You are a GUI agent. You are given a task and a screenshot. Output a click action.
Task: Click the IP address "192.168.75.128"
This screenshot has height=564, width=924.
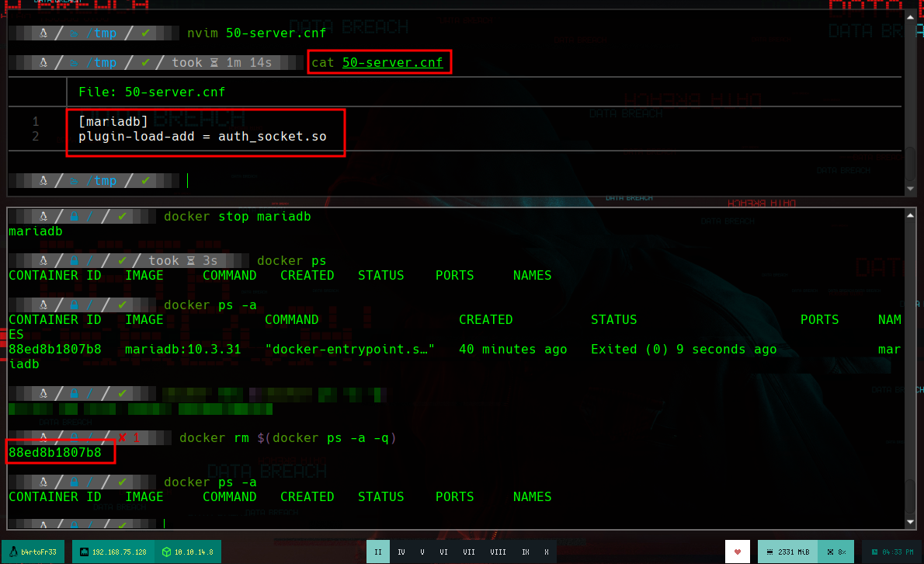119,552
